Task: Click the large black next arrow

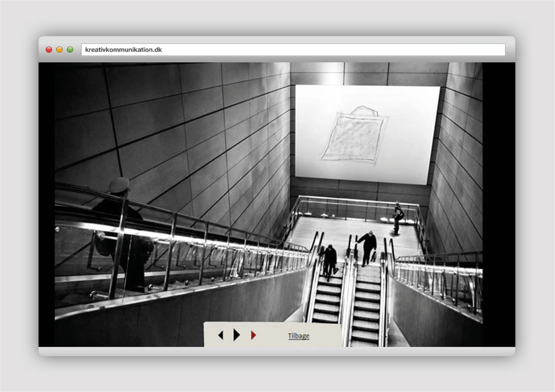Action: pos(237,335)
